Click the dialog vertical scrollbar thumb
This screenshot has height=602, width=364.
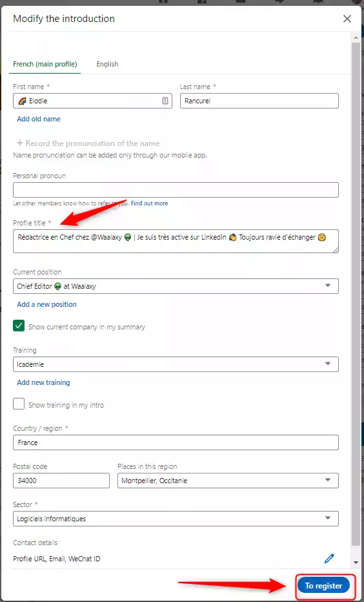356,294
